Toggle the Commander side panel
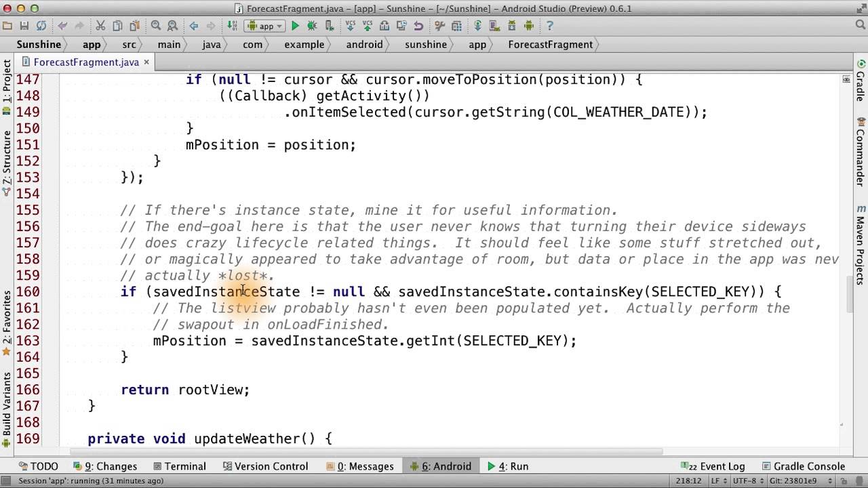This screenshot has height=488, width=868. click(x=861, y=152)
